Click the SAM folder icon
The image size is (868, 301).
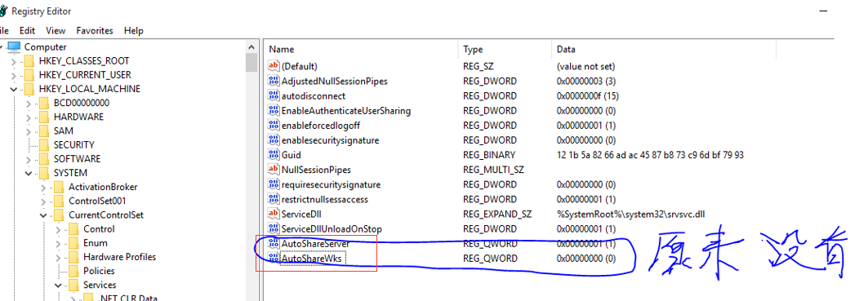tap(44, 131)
